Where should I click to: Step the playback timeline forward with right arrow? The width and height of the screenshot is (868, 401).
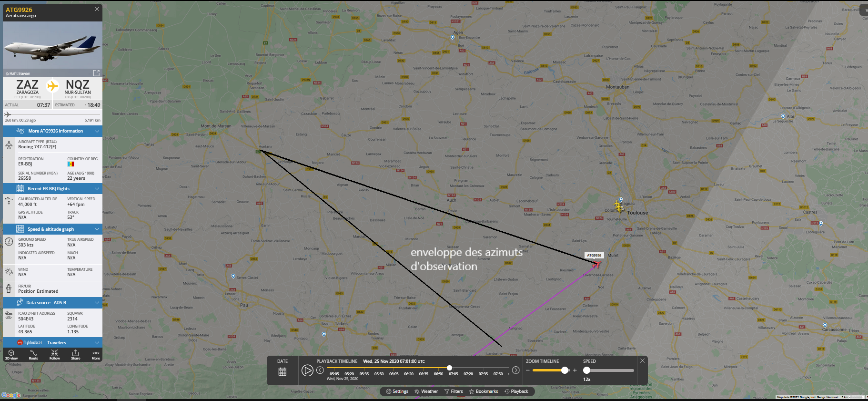pyautogui.click(x=515, y=370)
